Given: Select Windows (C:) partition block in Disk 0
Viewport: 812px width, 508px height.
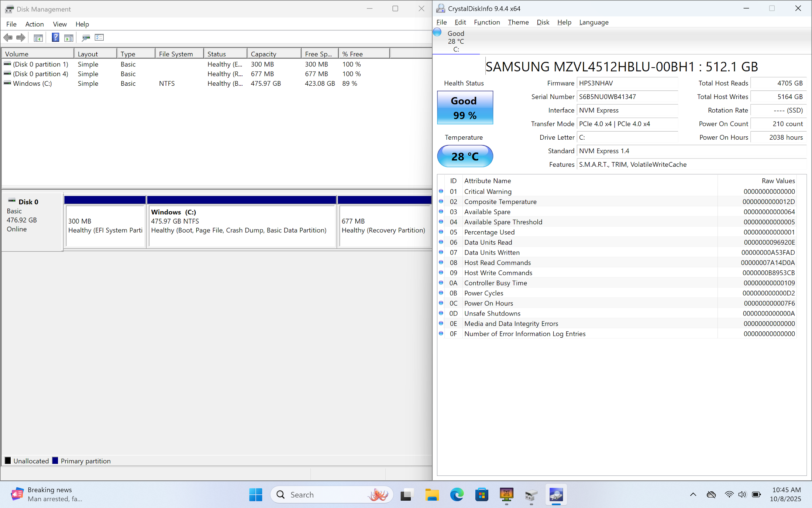Looking at the screenshot, I should tap(241, 225).
